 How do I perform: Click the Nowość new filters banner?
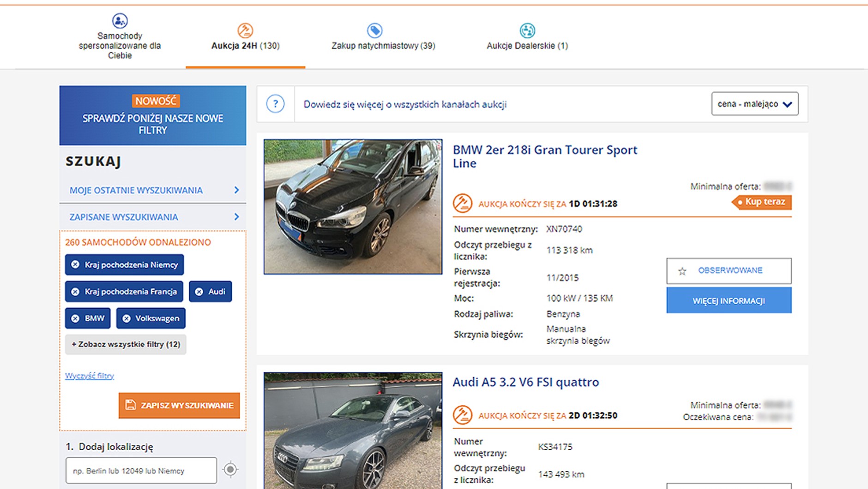tap(153, 115)
